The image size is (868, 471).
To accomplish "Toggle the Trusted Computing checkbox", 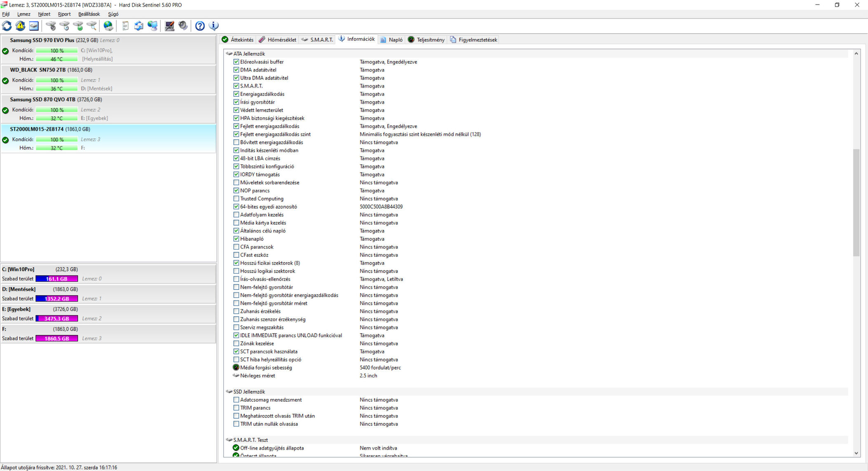I will tap(236, 198).
